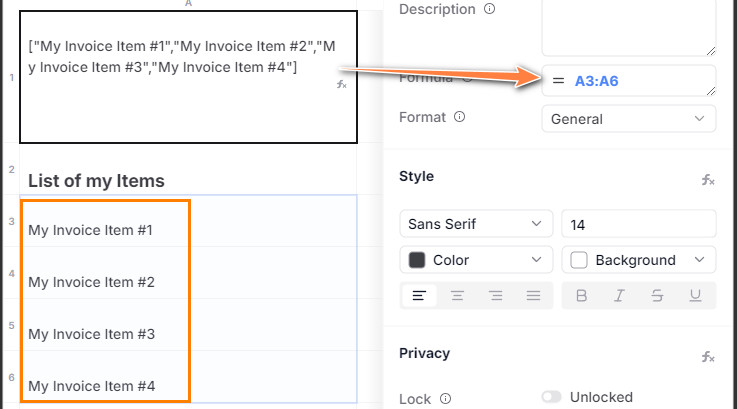Open the text Color dropdown
The width and height of the screenshot is (737, 409).
[x=476, y=260]
